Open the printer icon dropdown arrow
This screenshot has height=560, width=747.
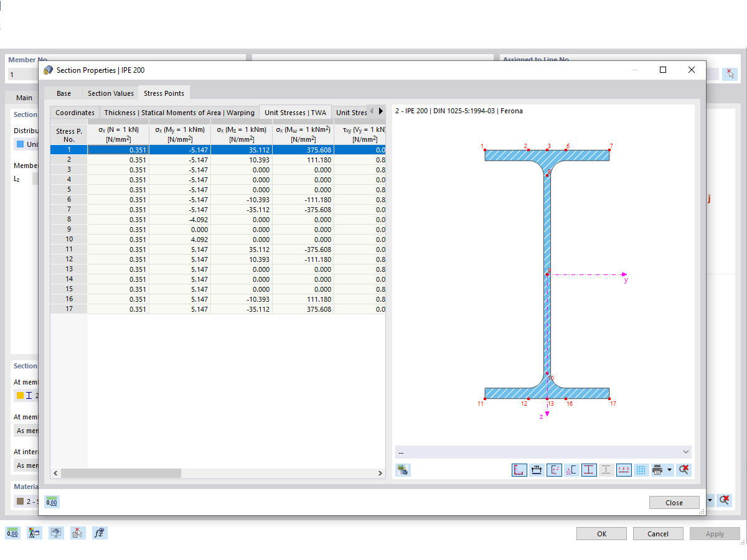670,470
